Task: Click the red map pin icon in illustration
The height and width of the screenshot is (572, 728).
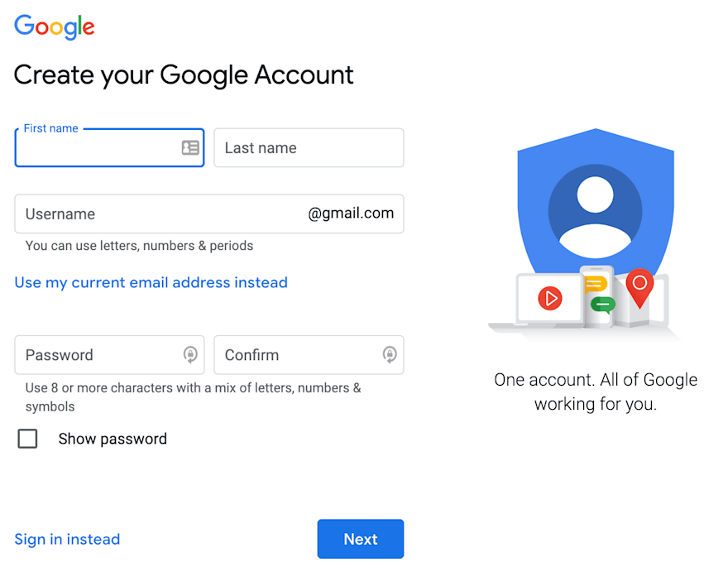Action: 639,288
